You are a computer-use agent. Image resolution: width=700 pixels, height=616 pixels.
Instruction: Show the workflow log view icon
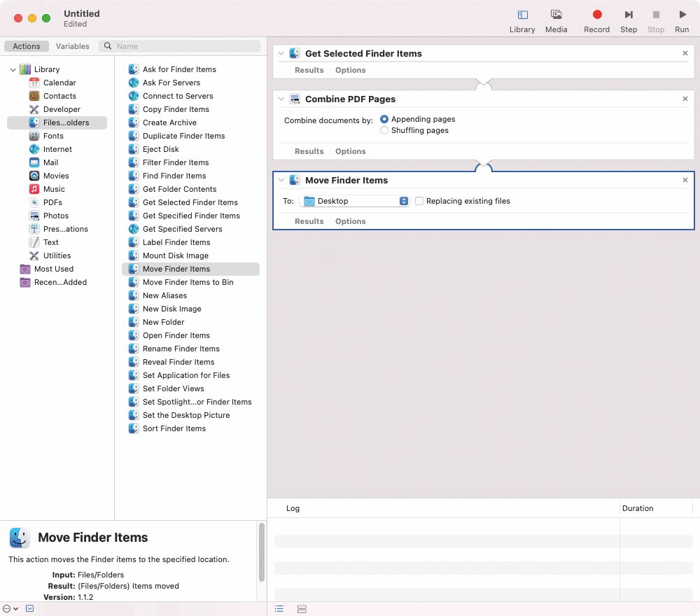coord(279,609)
